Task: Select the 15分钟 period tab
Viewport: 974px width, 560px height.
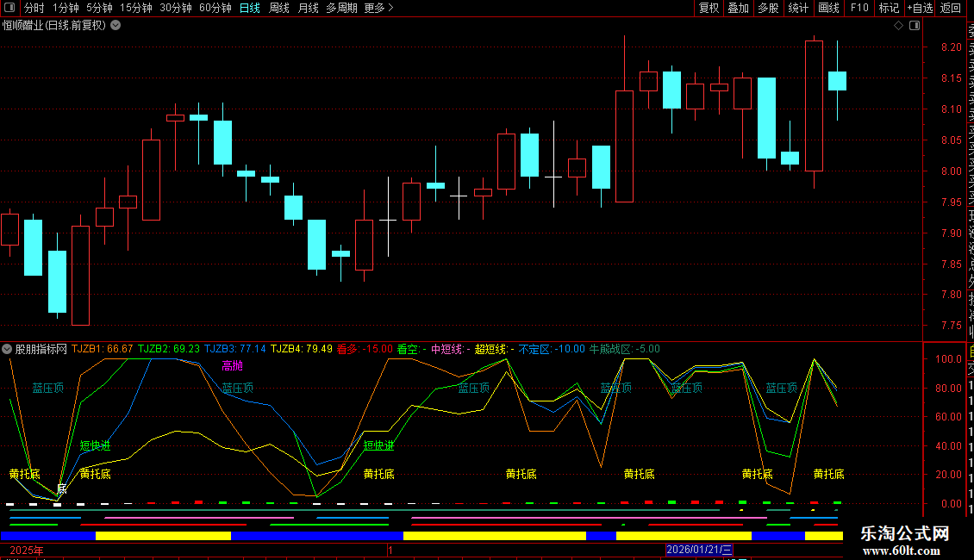Action: (136, 8)
